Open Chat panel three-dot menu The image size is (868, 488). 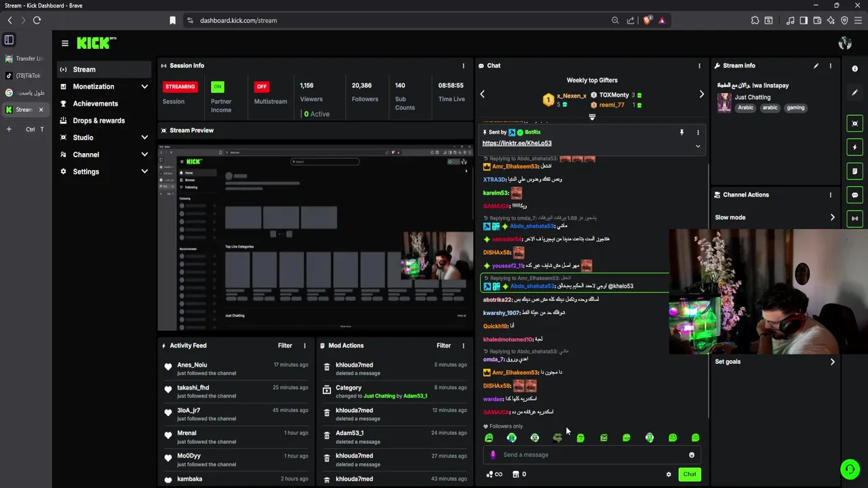[699, 66]
